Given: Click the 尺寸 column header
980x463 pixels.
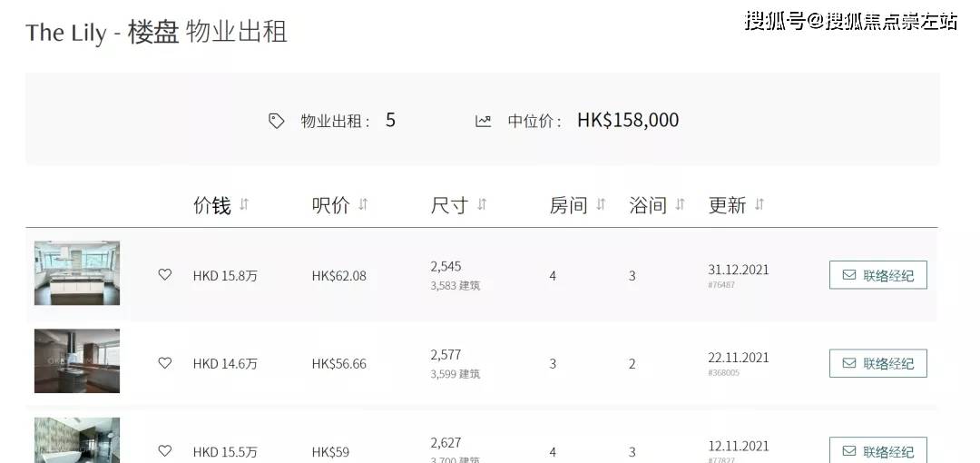Looking at the screenshot, I should [x=449, y=205].
